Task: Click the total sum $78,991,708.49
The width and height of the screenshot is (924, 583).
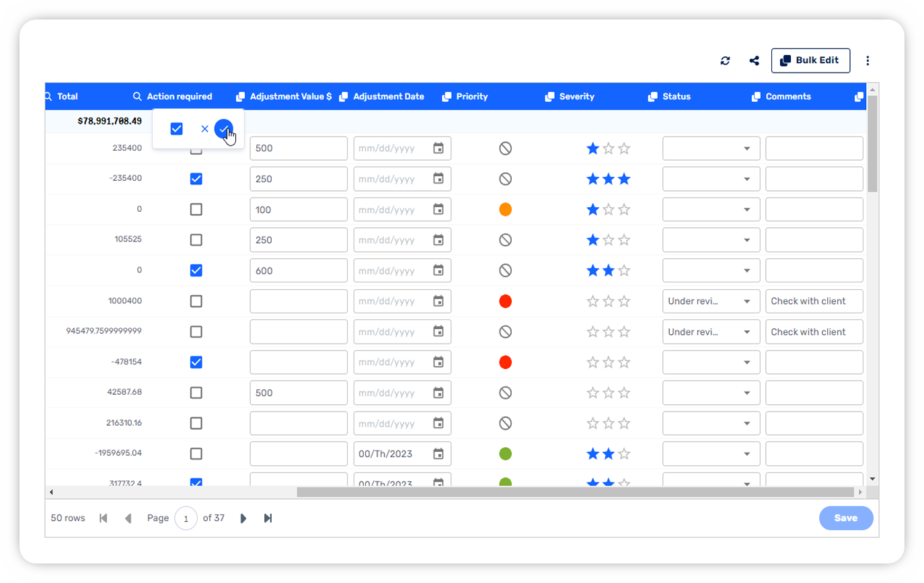Action: point(110,121)
